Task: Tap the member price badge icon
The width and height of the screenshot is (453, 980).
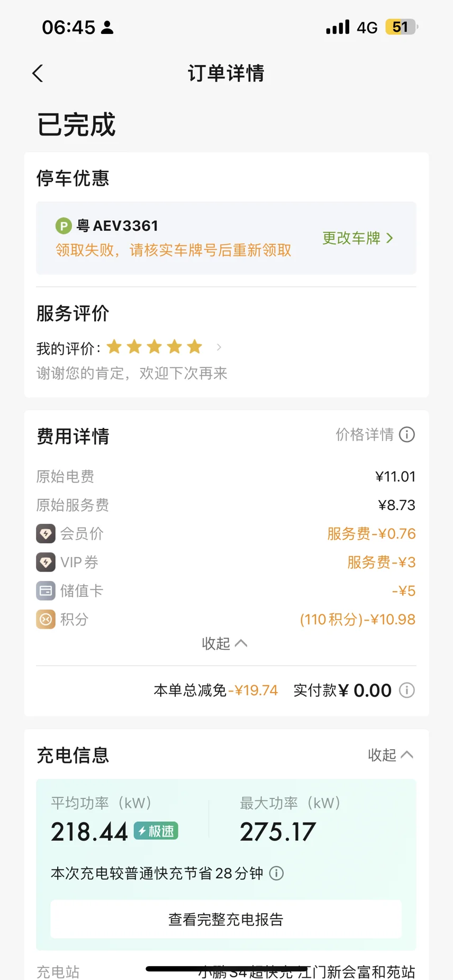Action: tap(46, 533)
